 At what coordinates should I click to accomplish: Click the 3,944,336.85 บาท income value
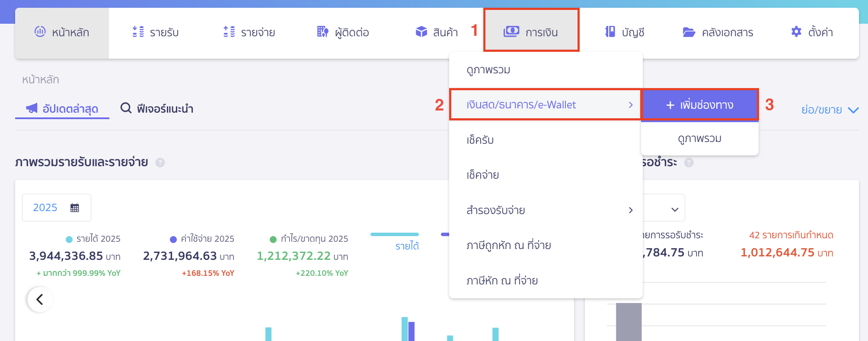(x=75, y=256)
